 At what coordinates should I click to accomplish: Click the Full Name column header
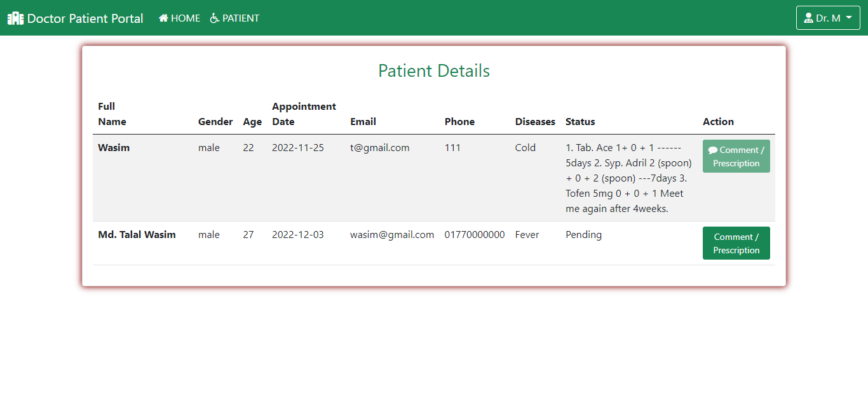112,114
